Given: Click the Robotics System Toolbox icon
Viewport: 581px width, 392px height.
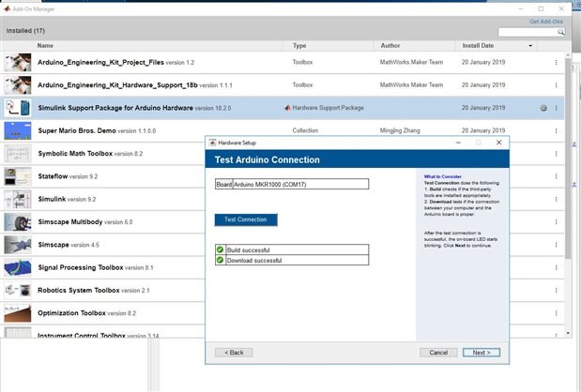Looking at the screenshot, I should pyautogui.click(x=18, y=290).
